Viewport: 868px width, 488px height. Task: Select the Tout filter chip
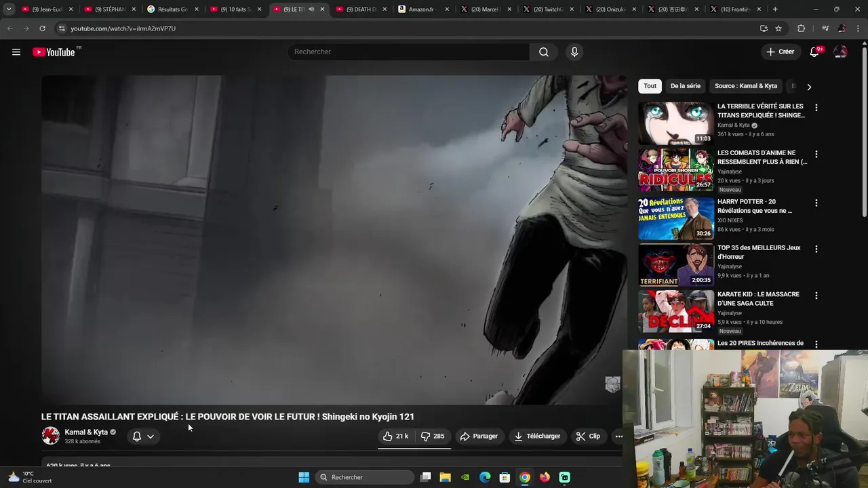tap(650, 86)
